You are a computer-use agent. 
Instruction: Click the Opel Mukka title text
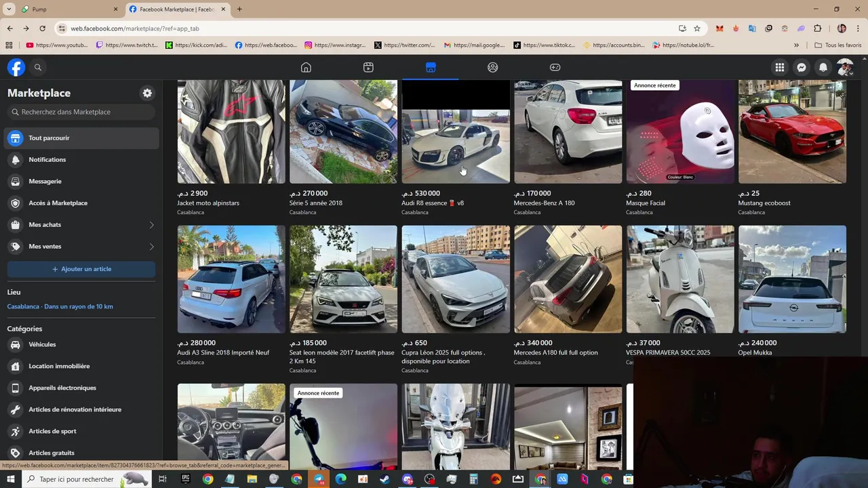pos(755,352)
